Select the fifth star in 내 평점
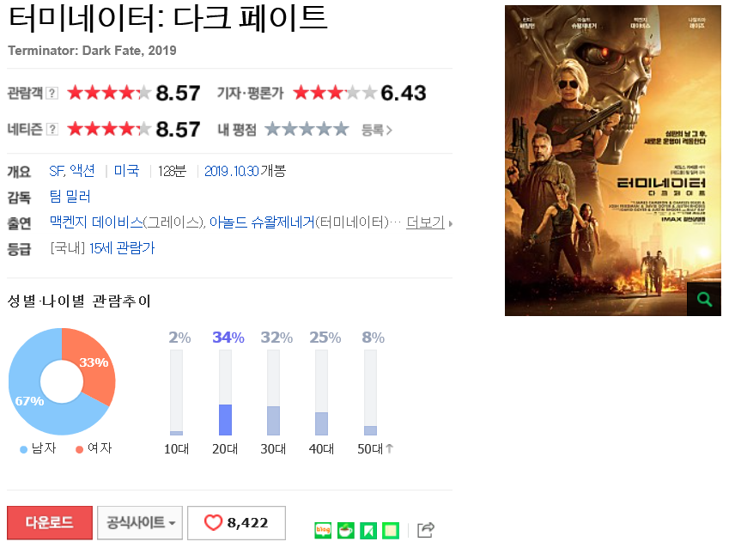The width and height of the screenshot is (729, 560). (341, 129)
